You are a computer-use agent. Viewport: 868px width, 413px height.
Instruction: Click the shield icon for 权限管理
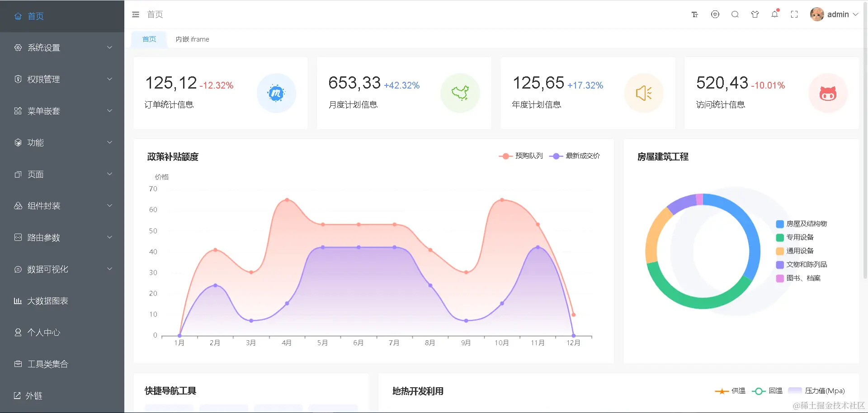tap(18, 79)
